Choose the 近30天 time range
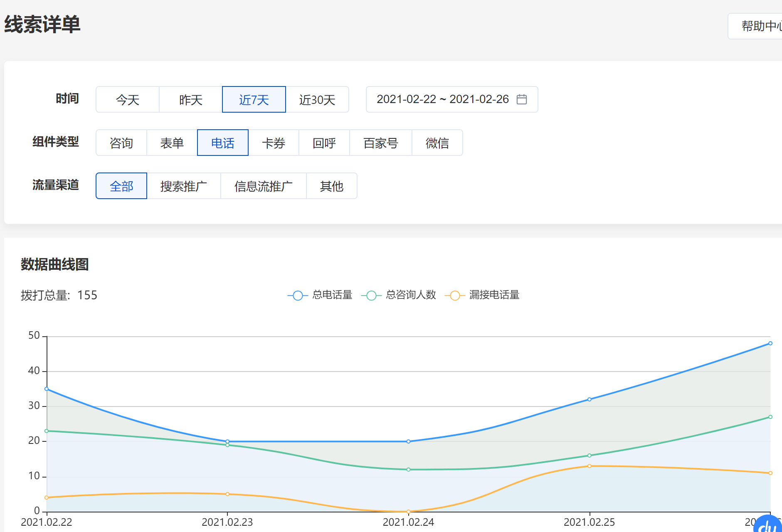 click(x=317, y=99)
